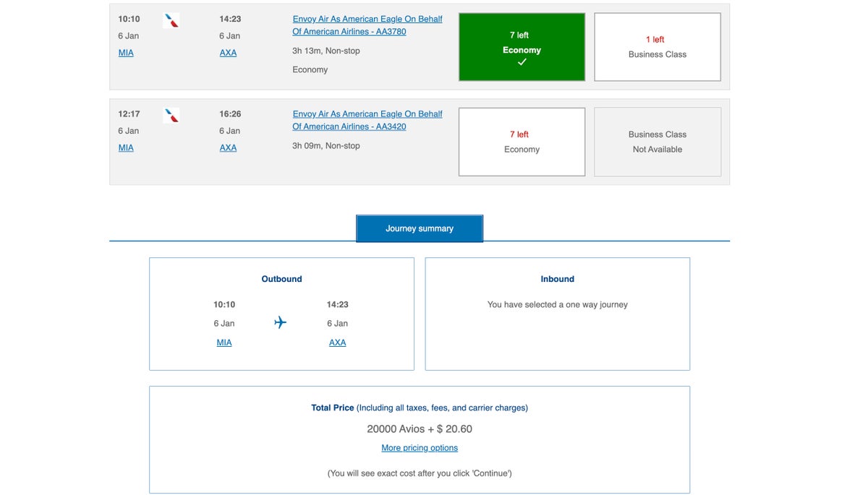Viewport: 868px width, 495px height.
Task: Select the Business Class fare with 1 left
Action: 657,46
